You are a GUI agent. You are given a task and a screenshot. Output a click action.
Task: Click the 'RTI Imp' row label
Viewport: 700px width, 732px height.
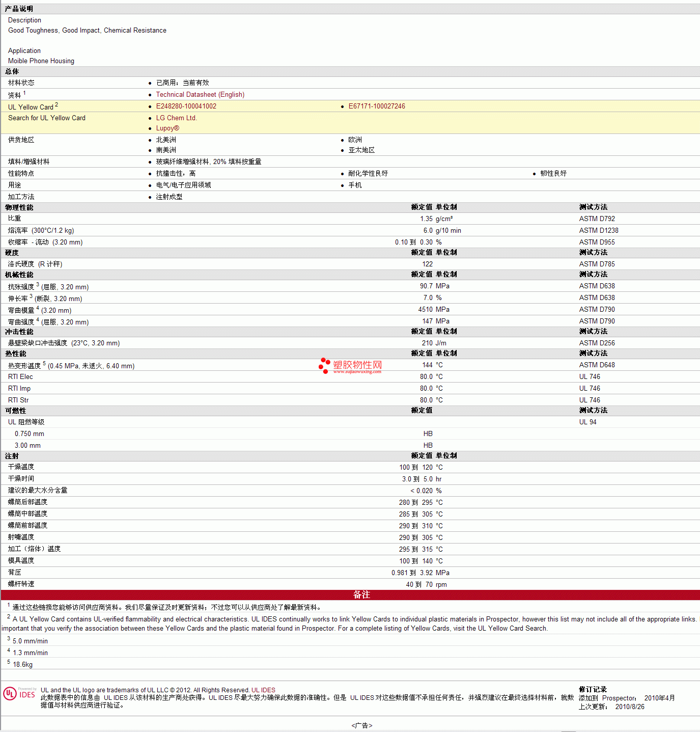19,389
